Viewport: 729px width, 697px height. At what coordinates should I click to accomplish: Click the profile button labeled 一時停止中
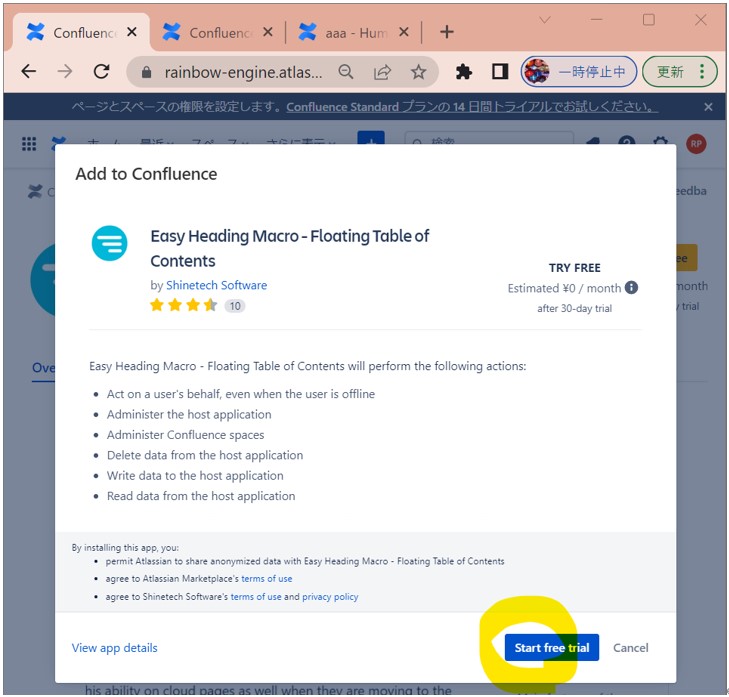578,72
